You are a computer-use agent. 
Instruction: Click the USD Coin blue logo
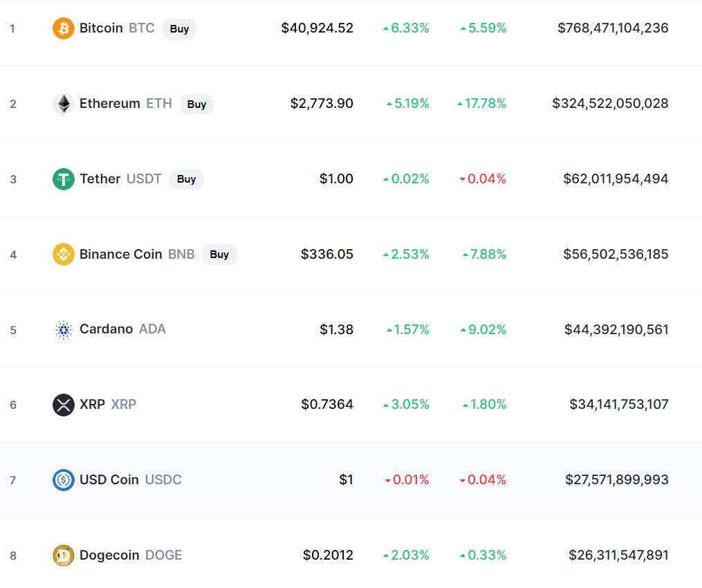click(64, 480)
